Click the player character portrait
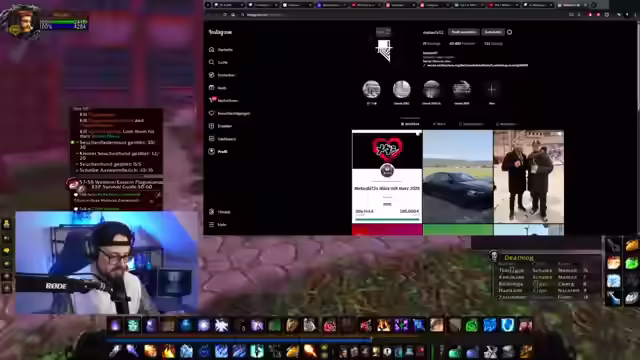The width and height of the screenshot is (640, 360). (23, 23)
